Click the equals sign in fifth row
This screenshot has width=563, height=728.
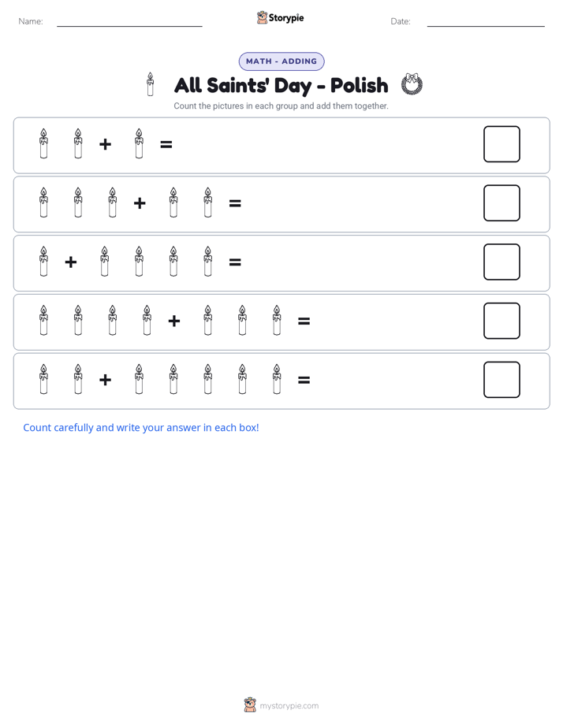(304, 381)
